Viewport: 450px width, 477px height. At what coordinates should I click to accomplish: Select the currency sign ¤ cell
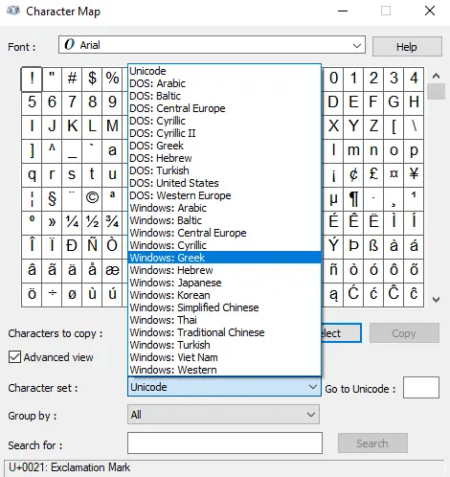coord(394,174)
